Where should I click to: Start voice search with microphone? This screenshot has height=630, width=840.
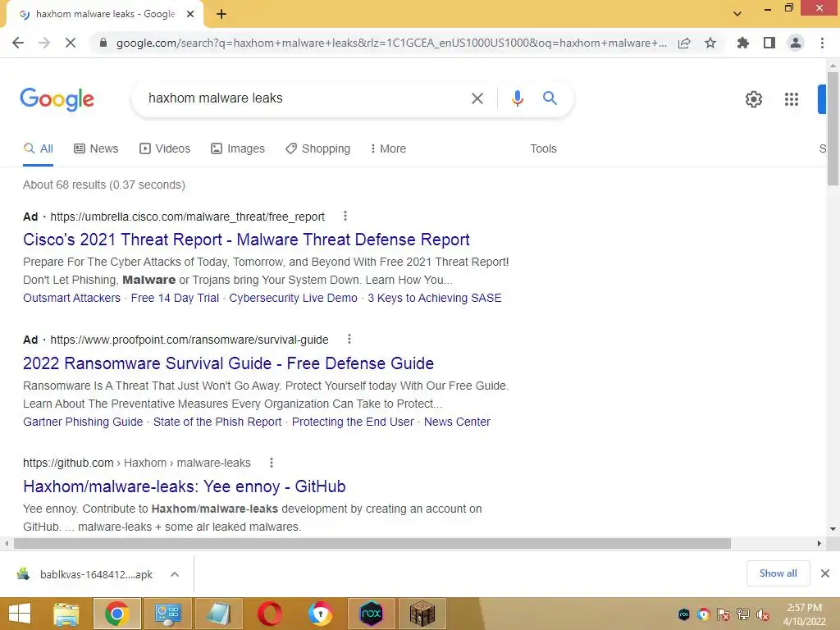point(518,98)
